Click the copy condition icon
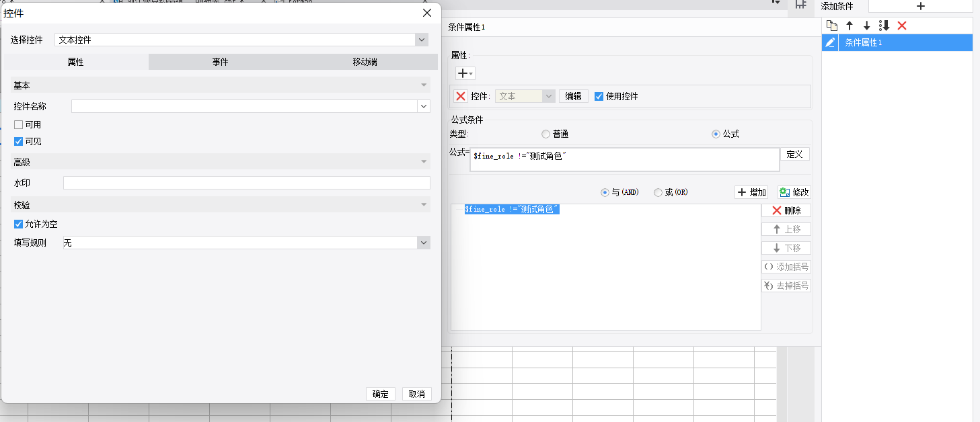Screen dimensions: 980x422 832,26
